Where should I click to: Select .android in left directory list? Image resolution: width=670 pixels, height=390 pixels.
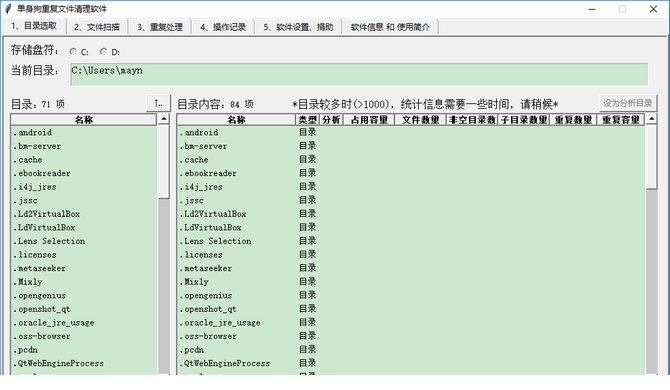pyautogui.click(x=84, y=132)
